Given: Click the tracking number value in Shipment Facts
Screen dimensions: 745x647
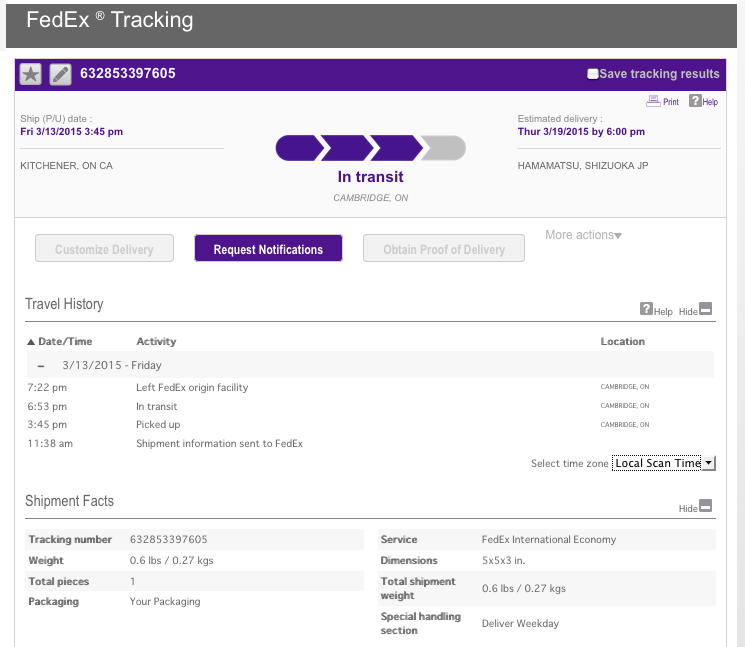Looking at the screenshot, I should coord(169,540).
